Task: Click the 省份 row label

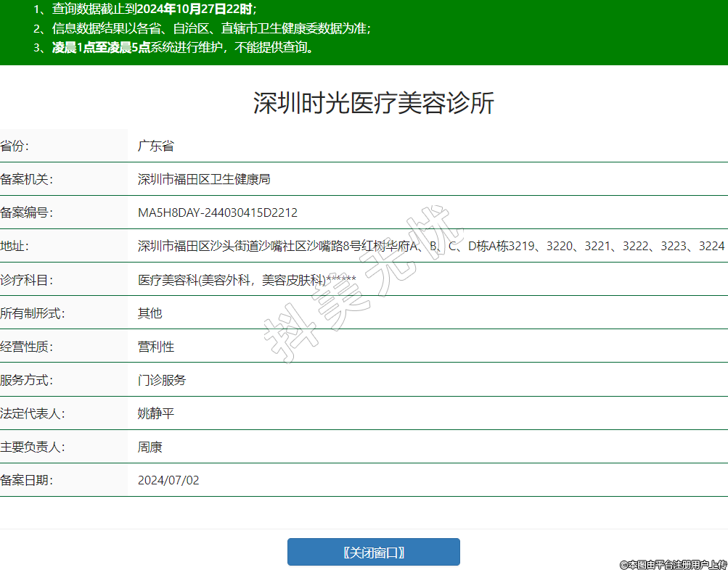Action: [15, 146]
